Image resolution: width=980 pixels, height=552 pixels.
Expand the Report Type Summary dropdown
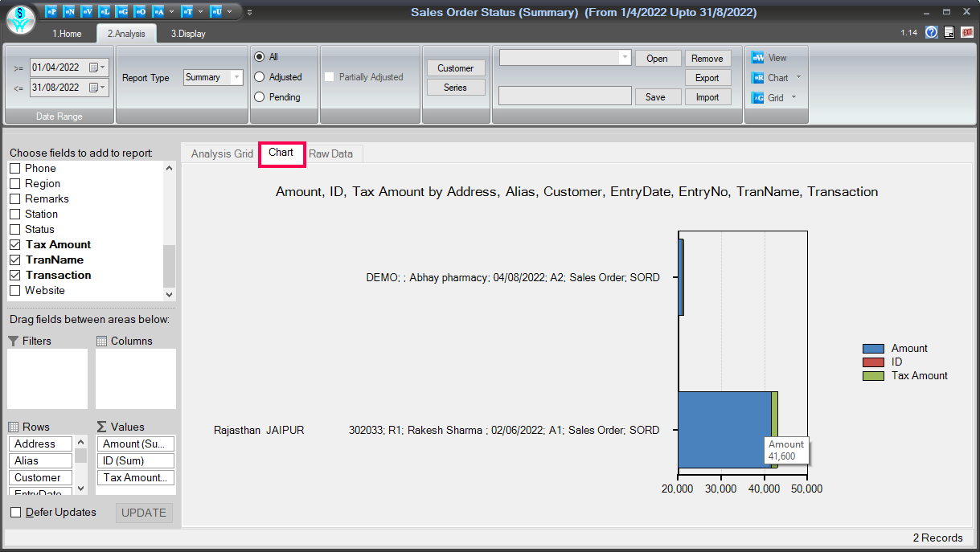pos(236,77)
